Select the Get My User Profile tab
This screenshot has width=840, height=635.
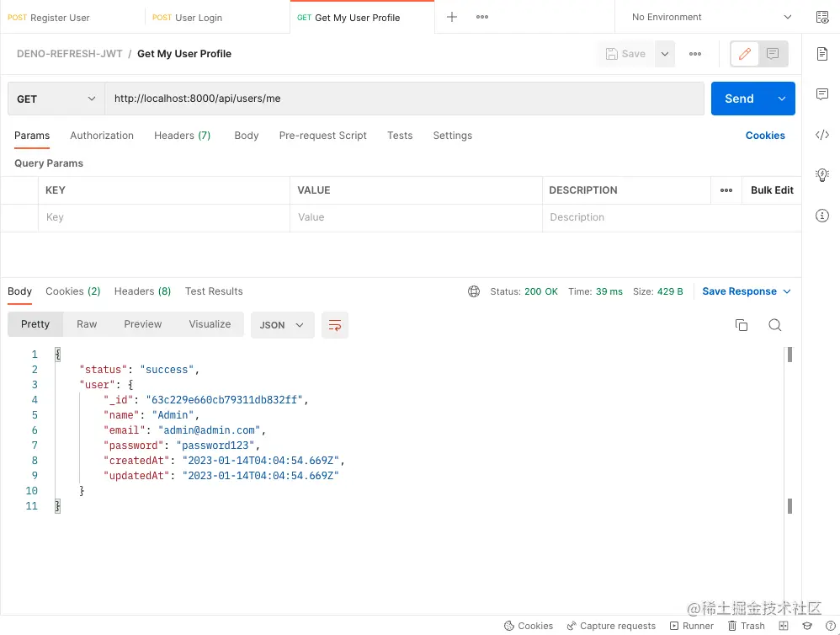[362, 17]
